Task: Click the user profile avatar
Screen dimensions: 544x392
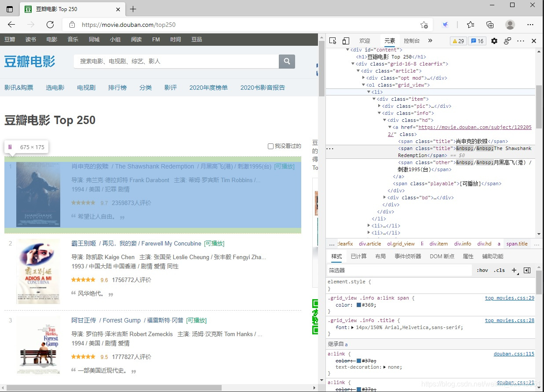Action: (510, 25)
